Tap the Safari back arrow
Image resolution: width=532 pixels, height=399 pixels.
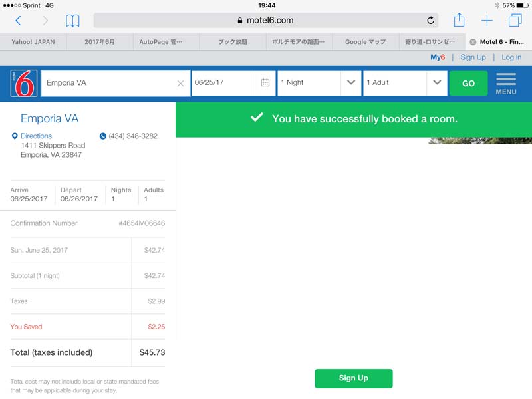[19, 21]
